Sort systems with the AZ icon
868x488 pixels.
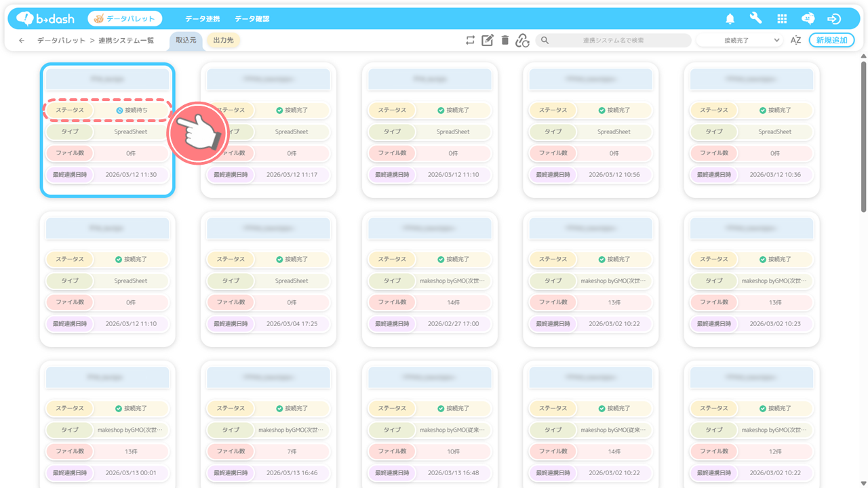(x=795, y=41)
